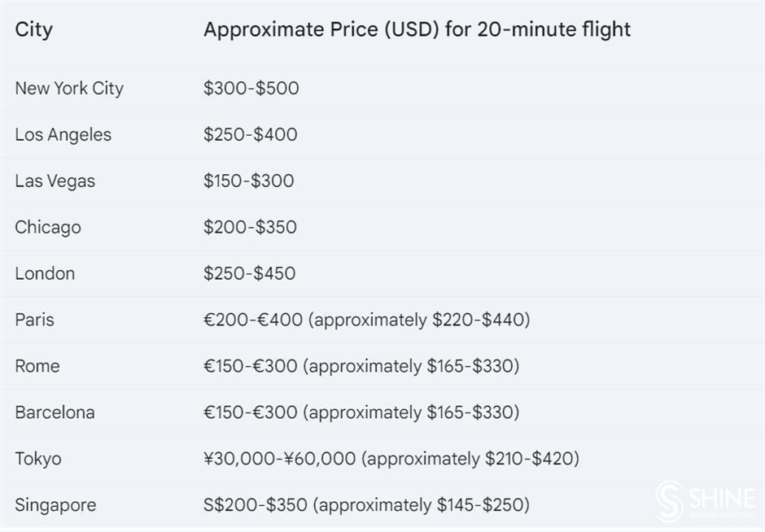Click the $300-$500 price cell

[x=251, y=89]
